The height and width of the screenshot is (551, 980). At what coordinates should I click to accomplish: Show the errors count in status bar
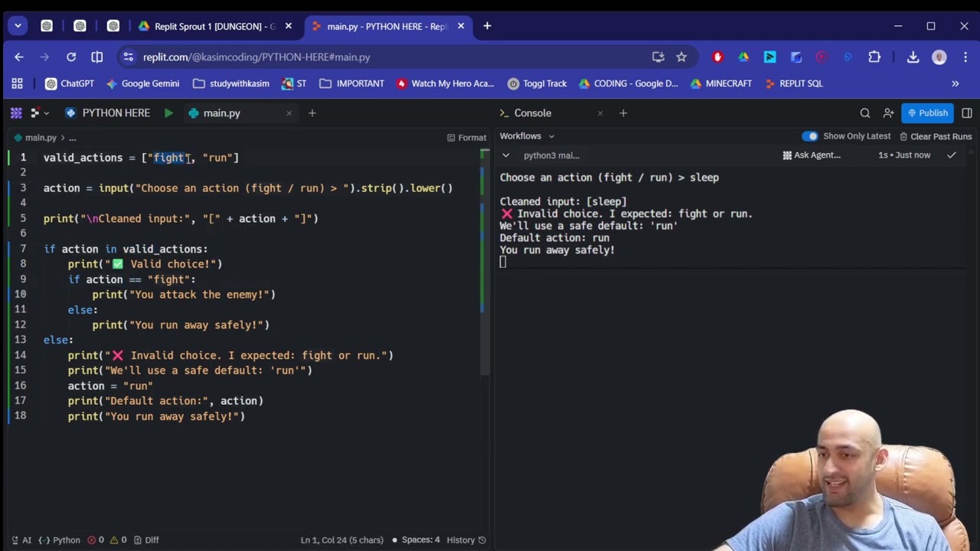96,540
